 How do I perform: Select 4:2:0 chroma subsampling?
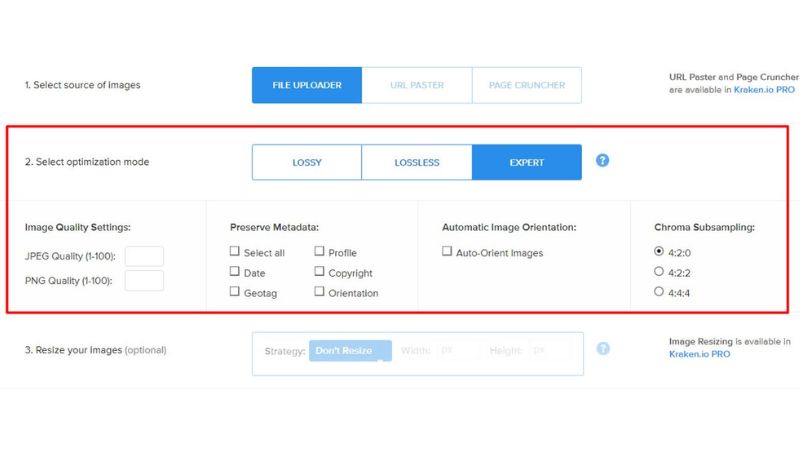659,251
